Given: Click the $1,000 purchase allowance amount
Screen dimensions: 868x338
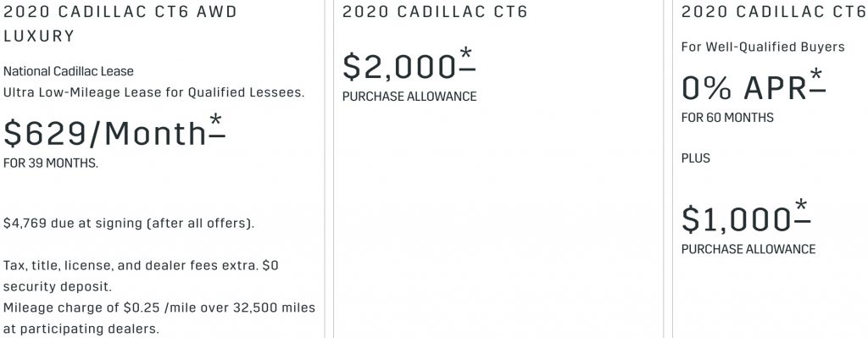Looking at the screenshot, I should 736,219.
